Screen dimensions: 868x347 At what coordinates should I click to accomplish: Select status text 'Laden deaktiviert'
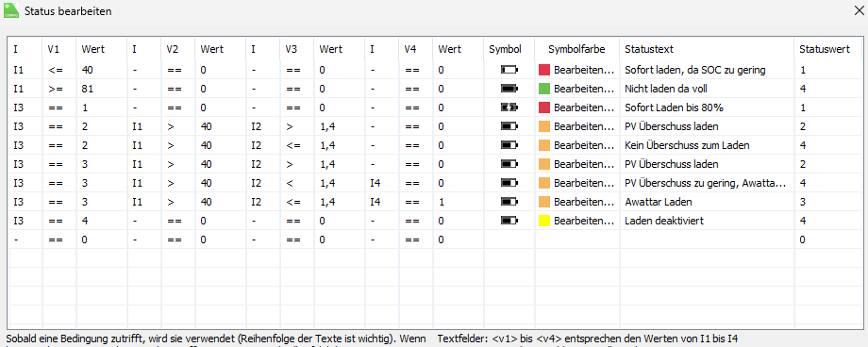663,221
